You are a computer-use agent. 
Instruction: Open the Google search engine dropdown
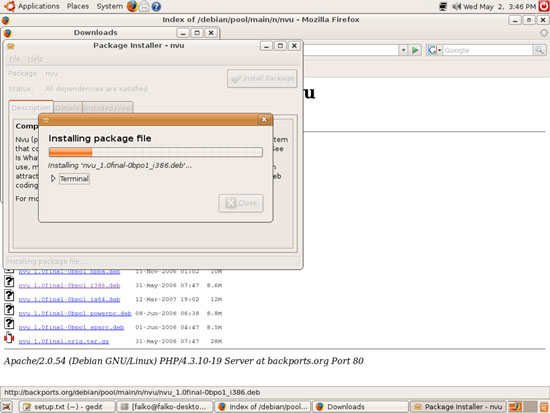[434, 50]
